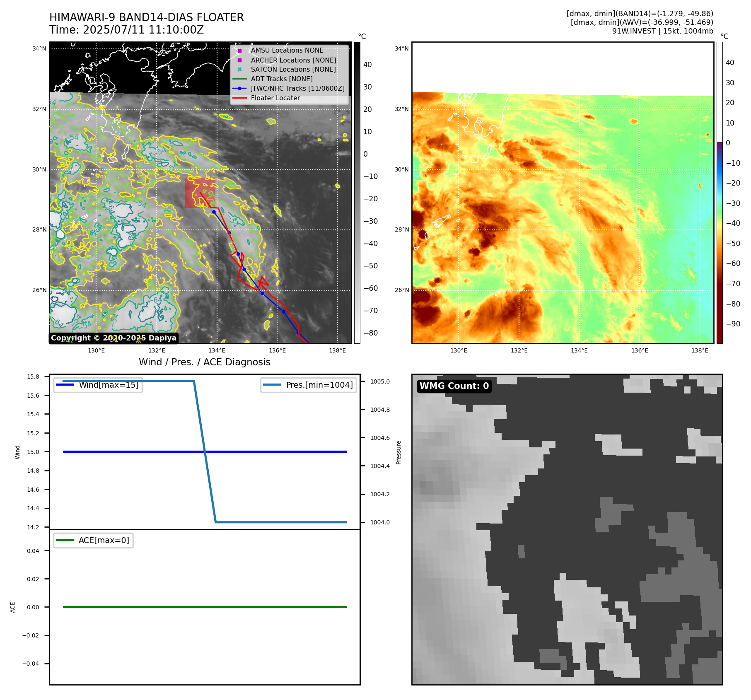Click the 'Copyright © 2020-2025 Dapiya' label
751x700 pixels.
[x=114, y=338]
